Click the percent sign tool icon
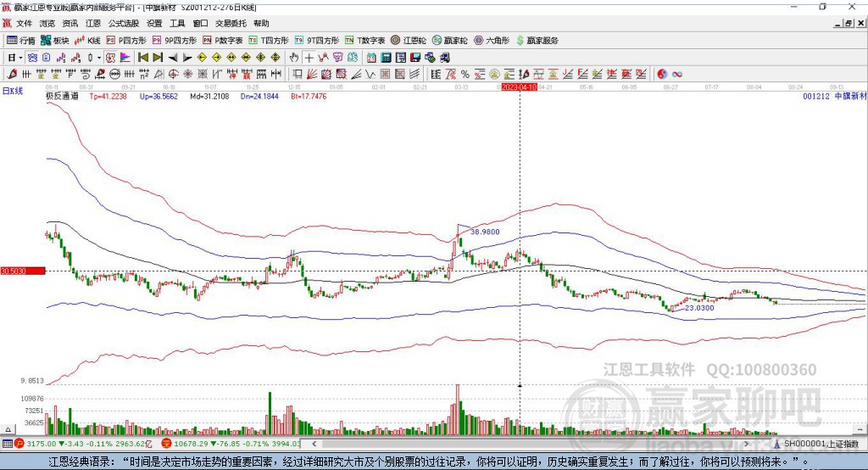 [465, 74]
